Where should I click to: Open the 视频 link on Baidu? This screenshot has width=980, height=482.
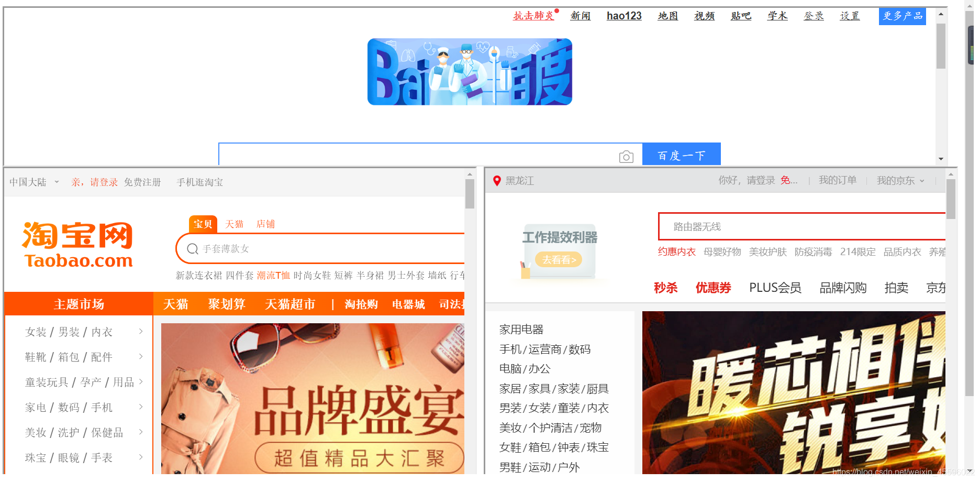point(705,16)
